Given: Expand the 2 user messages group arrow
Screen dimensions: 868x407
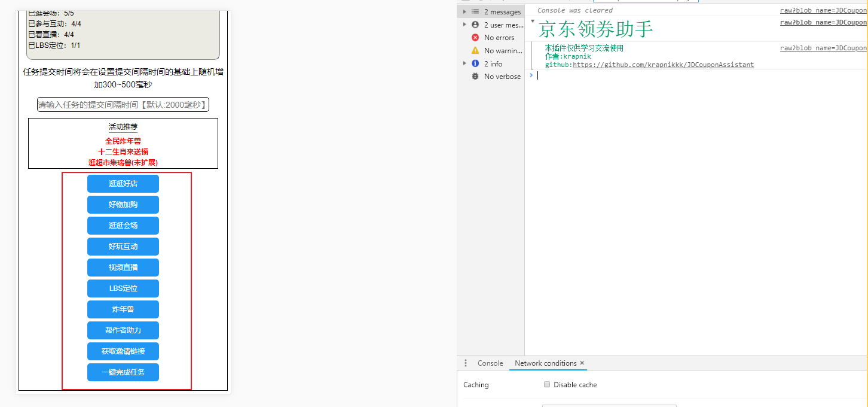Looking at the screenshot, I should click(x=464, y=25).
